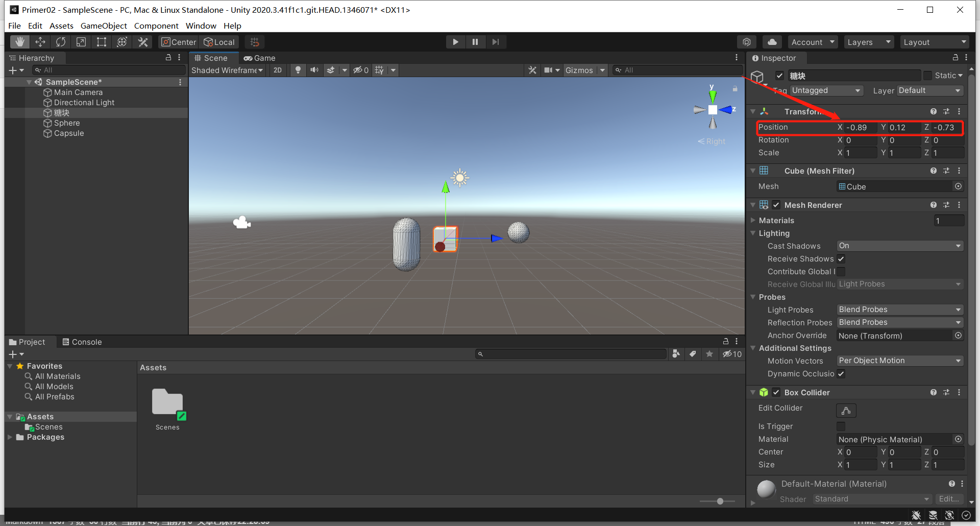Open the File menu
The width and height of the screenshot is (980, 526).
[x=14, y=26]
